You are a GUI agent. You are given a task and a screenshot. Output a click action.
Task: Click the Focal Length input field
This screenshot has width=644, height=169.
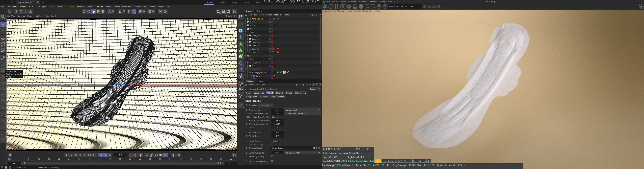(277, 110)
